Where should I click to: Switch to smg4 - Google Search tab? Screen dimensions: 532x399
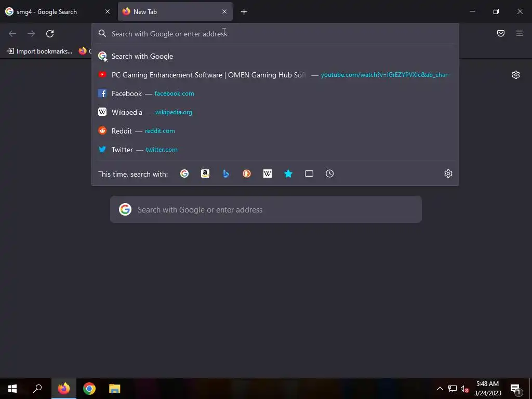click(x=58, y=11)
